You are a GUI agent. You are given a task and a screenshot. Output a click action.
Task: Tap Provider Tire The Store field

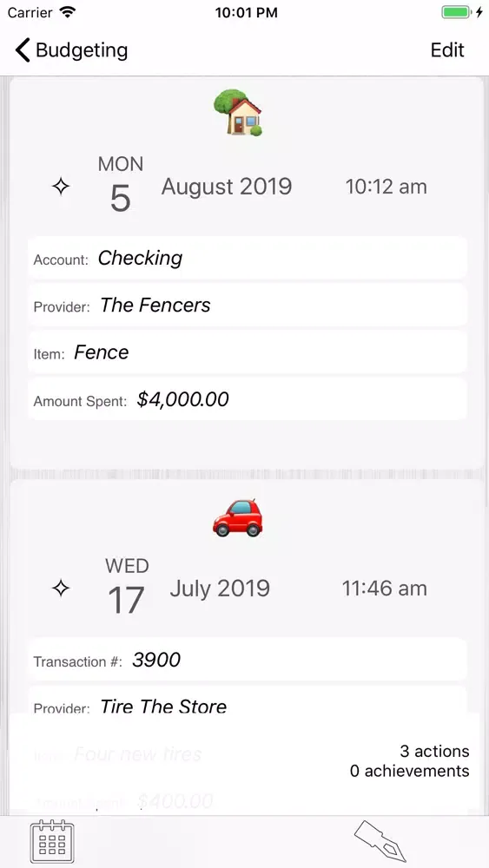tap(247, 700)
